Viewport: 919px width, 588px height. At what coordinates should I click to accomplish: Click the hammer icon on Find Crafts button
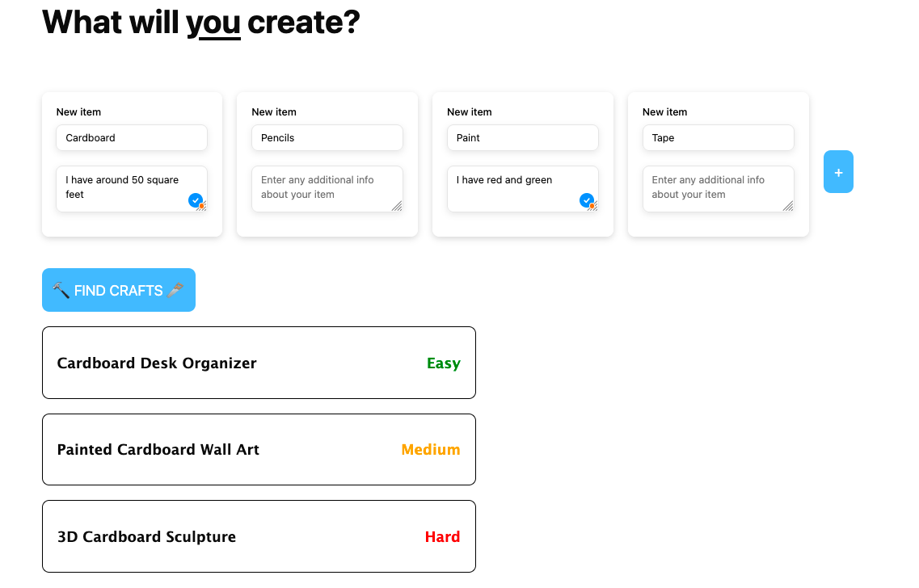61,290
